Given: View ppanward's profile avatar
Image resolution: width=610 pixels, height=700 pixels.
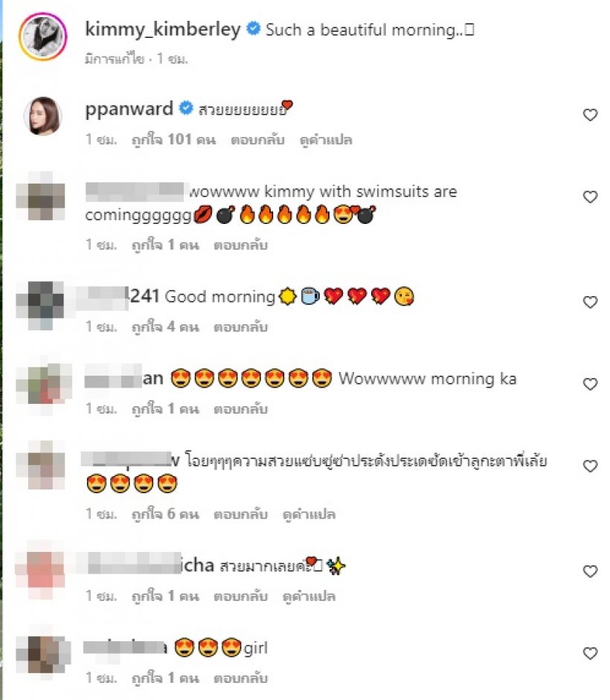Looking at the screenshot, I should pyautogui.click(x=43, y=115).
